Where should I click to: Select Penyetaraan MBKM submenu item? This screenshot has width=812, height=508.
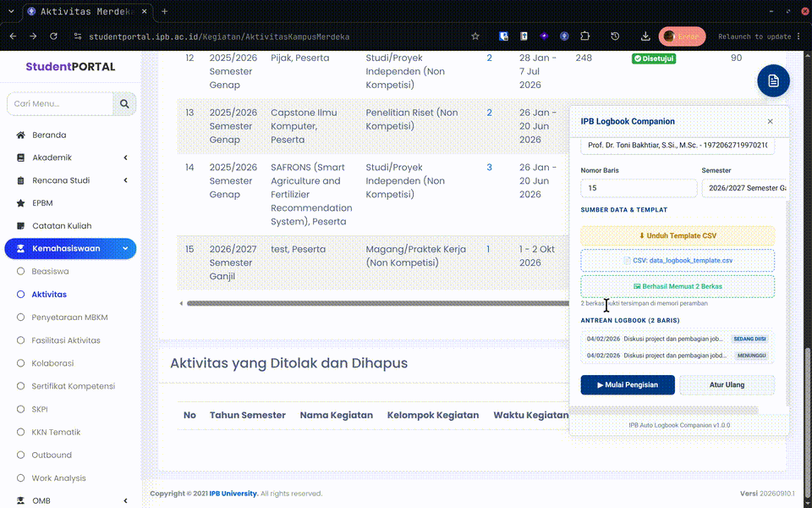69,317
